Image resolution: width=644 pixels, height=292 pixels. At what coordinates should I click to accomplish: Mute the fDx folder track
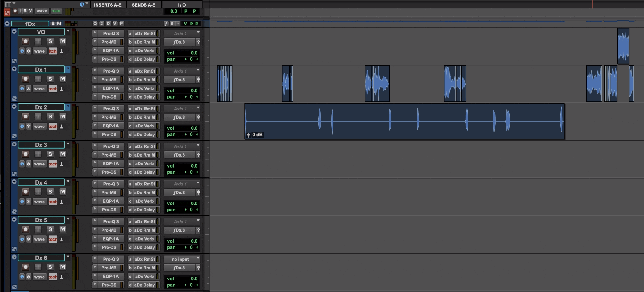pos(59,24)
